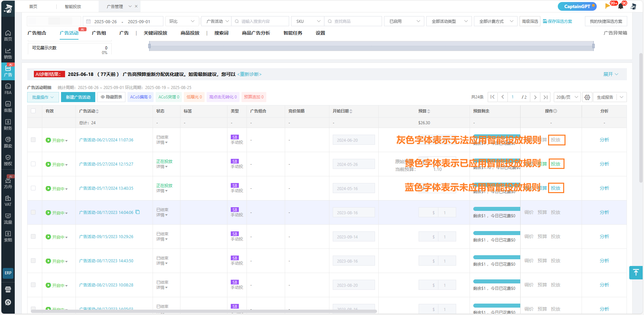Screen dimensions: 644x315
Task: Click the back-to-top arrow button
Action: (636, 273)
